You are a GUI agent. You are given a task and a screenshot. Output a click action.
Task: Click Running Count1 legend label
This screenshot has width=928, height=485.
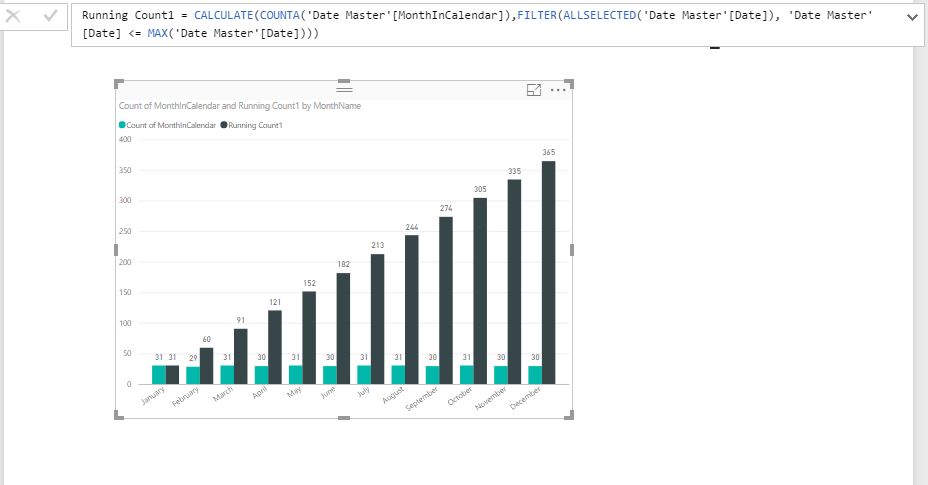pyautogui.click(x=255, y=125)
